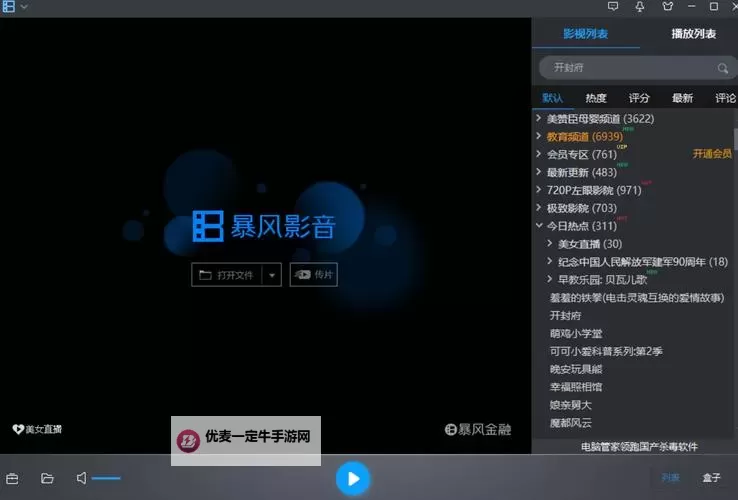Click the 电脑管家领跑国产杀毒软件 ad link
Screen dimensions: 738x500
click(x=639, y=447)
